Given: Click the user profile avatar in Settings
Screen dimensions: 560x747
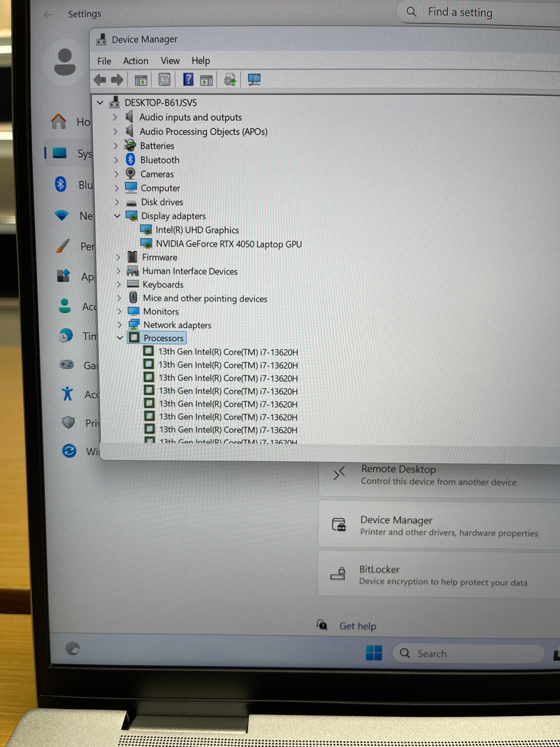Looking at the screenshot, I should pyautogui.click(x=65, y=62).
